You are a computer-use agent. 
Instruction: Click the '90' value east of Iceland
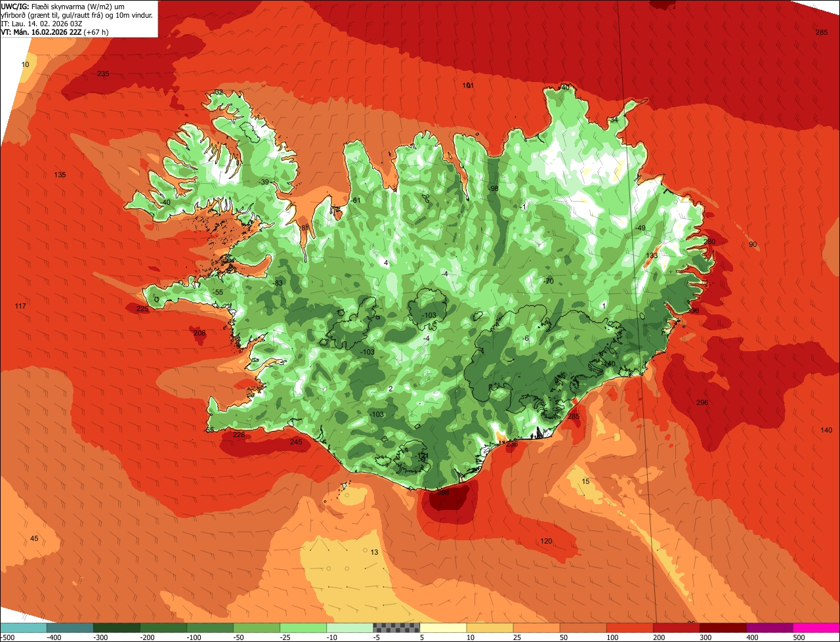tap(753, 244)
